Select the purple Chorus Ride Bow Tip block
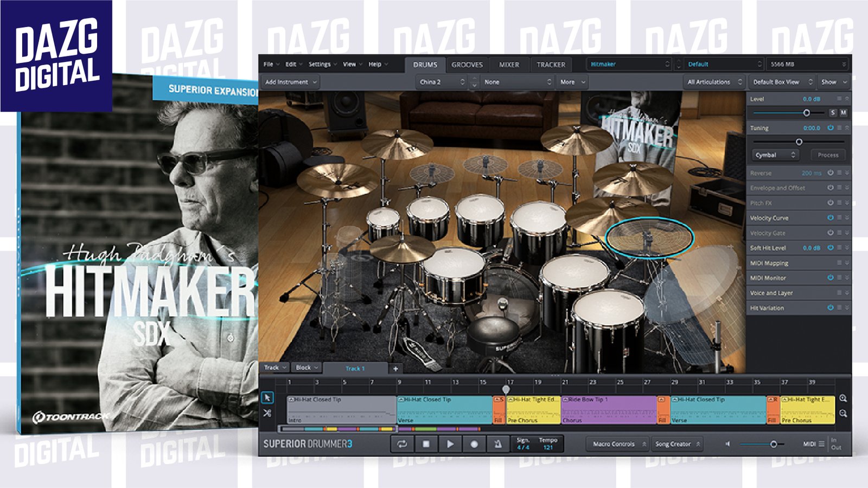Image resolution: width=868 pixels, height=488 pixels. (x=609, y=409)
